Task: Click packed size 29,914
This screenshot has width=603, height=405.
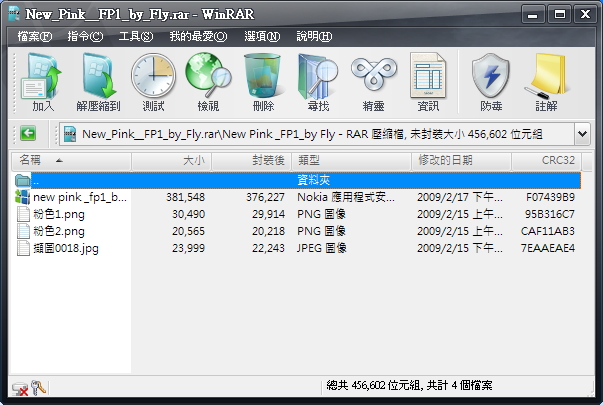Action: pos(268,214)
